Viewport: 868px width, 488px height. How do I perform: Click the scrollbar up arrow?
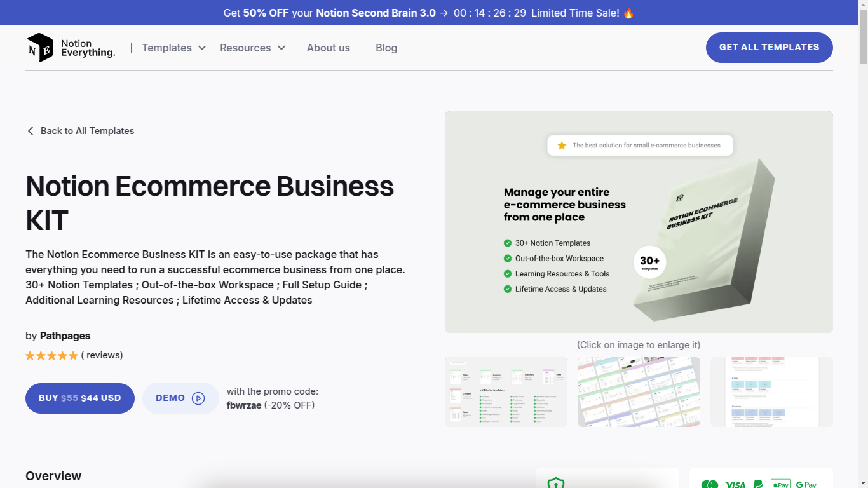click(863, 5)
